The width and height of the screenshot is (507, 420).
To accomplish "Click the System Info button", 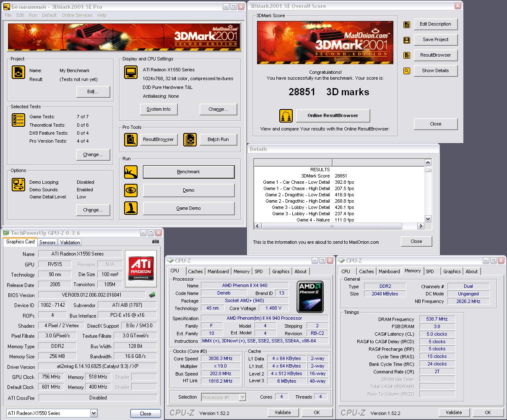I will pyautogui.click(x=159, y=109).
